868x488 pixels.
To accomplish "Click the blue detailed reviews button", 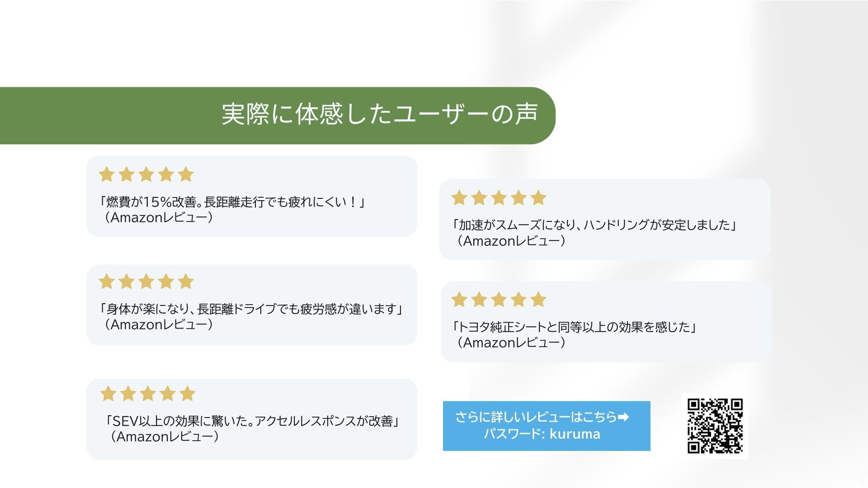I will click(546, 426).
